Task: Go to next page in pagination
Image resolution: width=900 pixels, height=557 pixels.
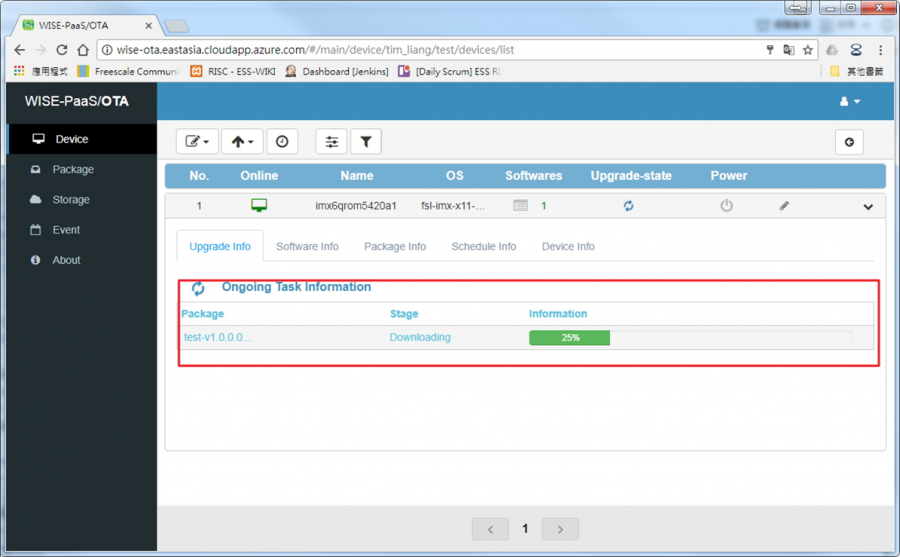Action: (x=560, y=529)
